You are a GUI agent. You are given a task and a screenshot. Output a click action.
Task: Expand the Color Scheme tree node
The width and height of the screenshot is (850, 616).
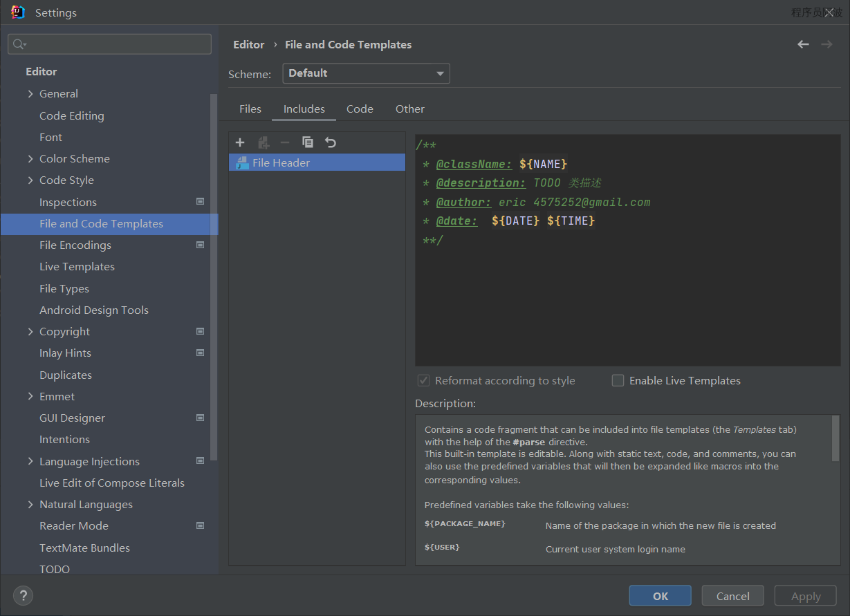click(30, 159)
